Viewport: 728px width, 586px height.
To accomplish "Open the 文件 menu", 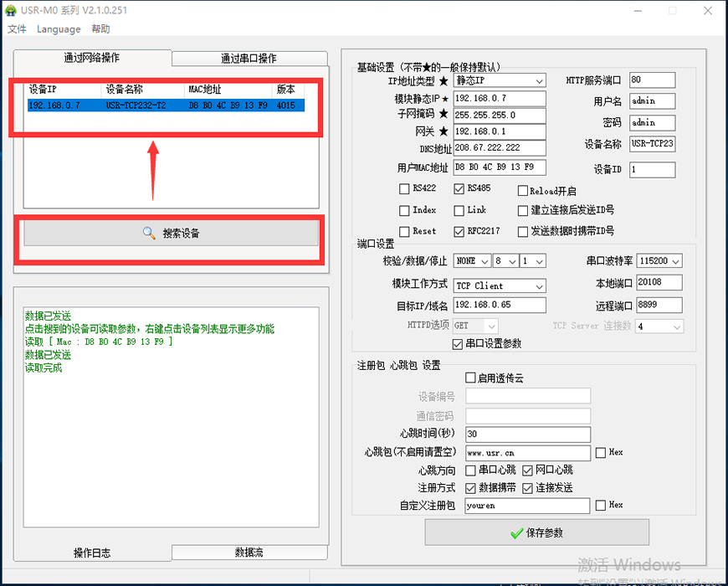I will click(17, 29).
